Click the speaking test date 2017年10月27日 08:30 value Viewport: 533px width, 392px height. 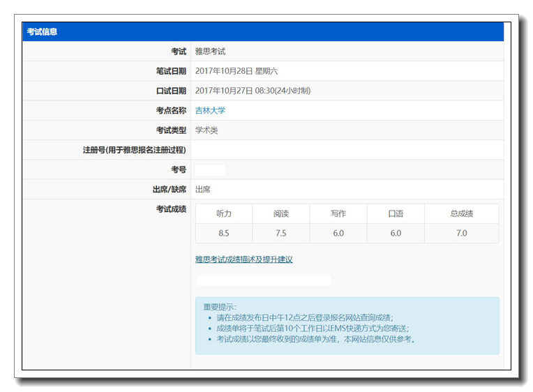point(253,91)
